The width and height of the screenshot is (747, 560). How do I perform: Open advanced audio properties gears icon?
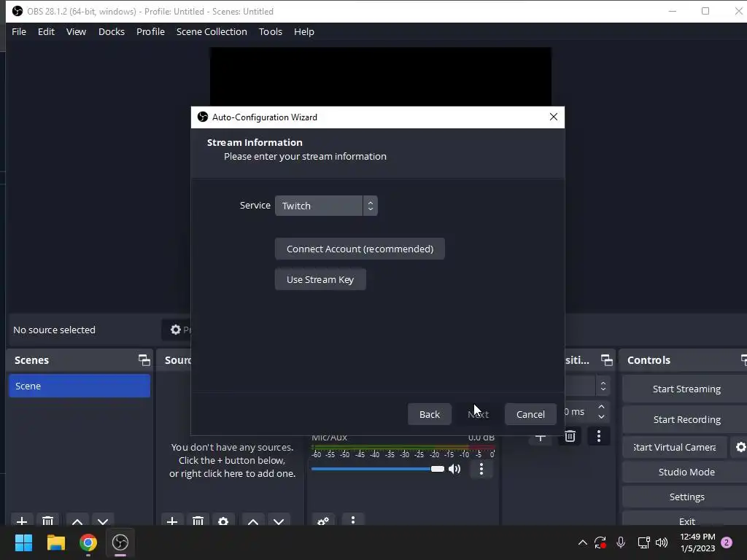(x=323, y=521)
